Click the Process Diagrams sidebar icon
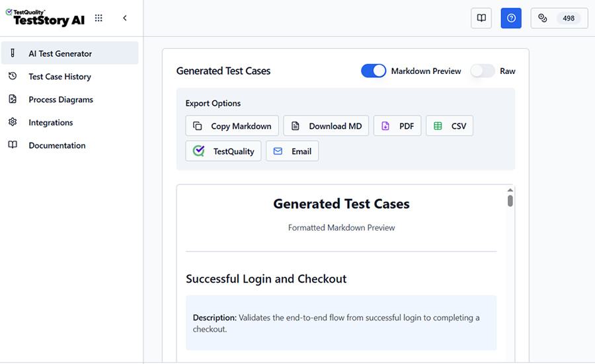 pyautogui.click(x=13, y=99)
